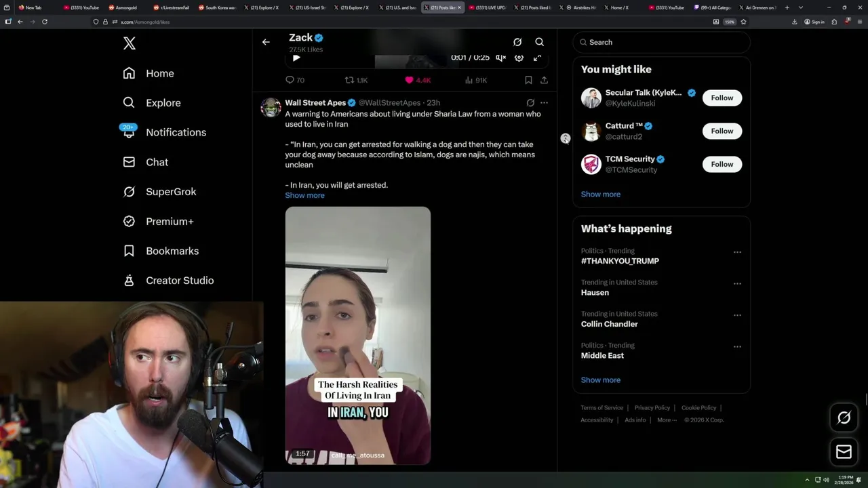Open Catturd profile name

click(624, 126)
